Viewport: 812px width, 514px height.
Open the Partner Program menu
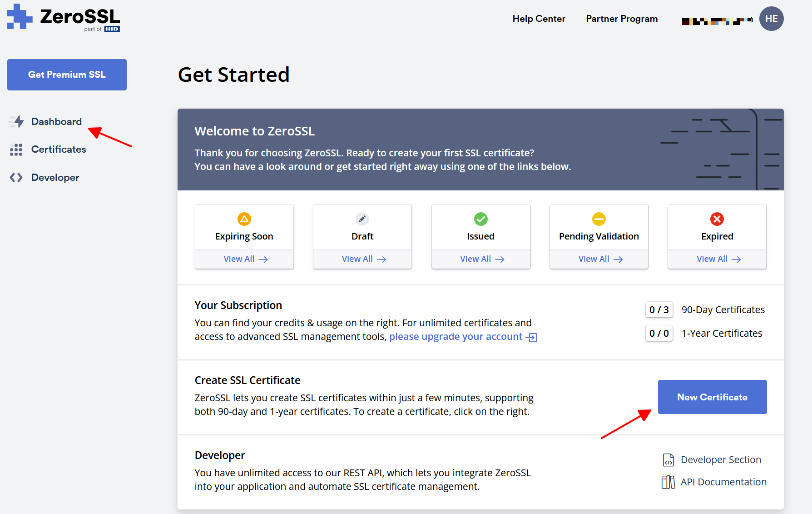click(621, 19)
